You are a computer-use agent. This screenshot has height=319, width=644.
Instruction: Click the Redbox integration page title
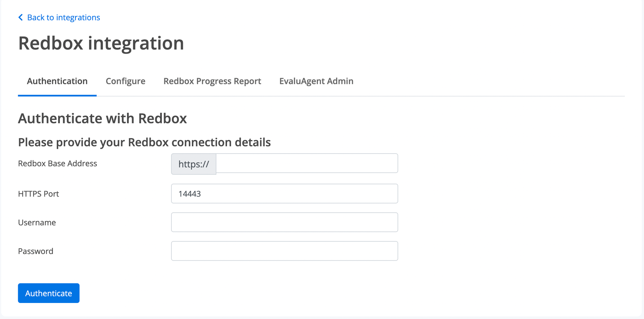tap(101, 43)
